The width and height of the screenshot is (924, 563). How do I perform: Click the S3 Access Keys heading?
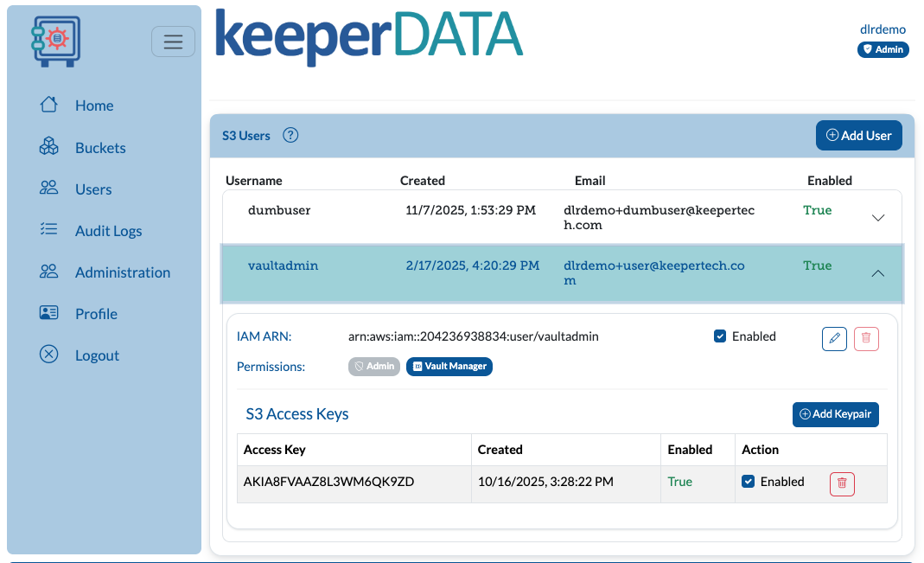click(297, 414)
